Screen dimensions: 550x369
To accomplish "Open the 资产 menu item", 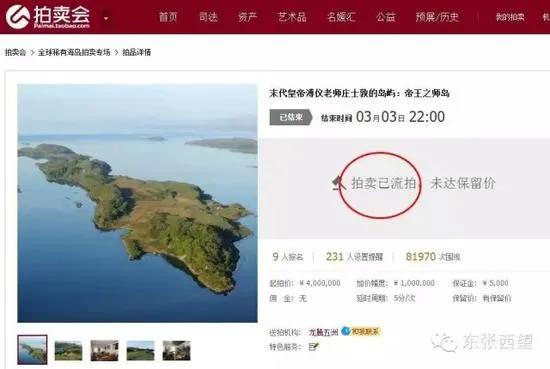I will 247,17.
